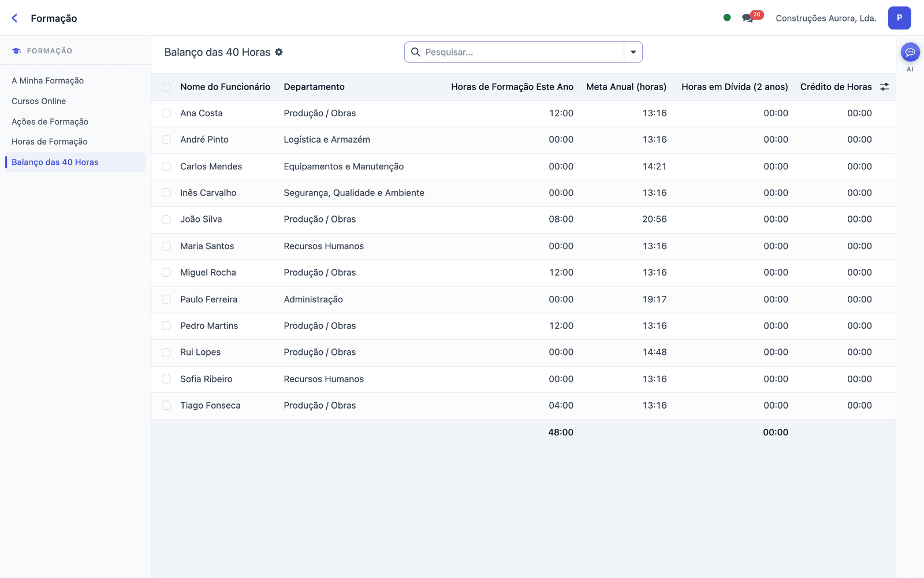Open the AI chat assistant button

tap(910, 52)
